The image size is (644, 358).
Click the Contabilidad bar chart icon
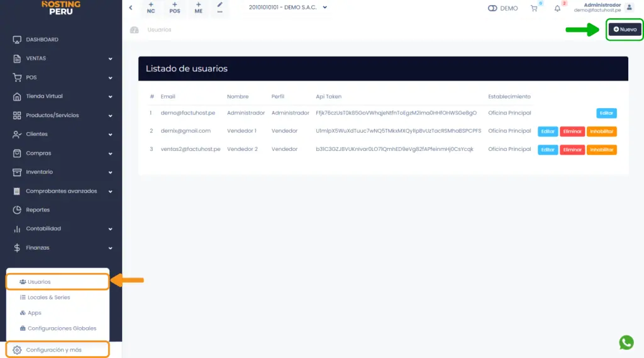[x=17, y=229]
